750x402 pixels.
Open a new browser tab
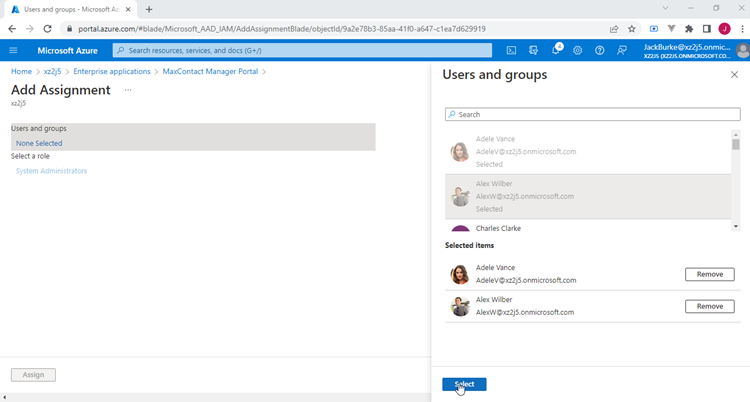pos(149,9)
